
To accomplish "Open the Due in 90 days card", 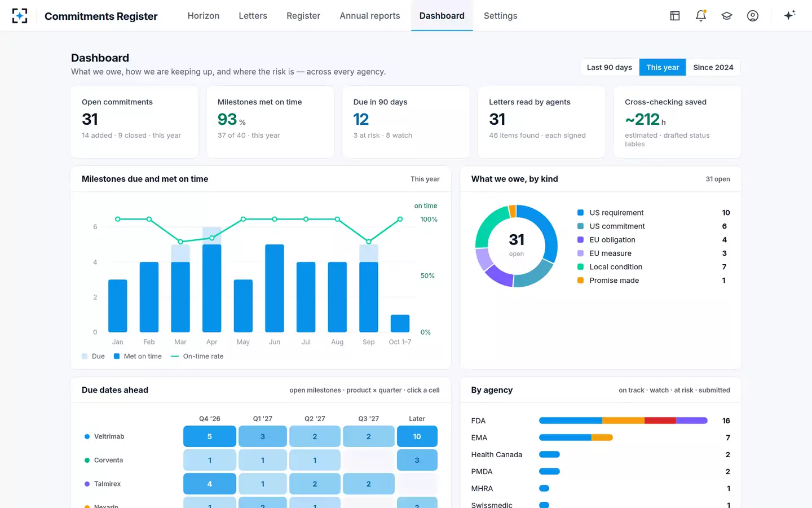I will coord(406,122).
